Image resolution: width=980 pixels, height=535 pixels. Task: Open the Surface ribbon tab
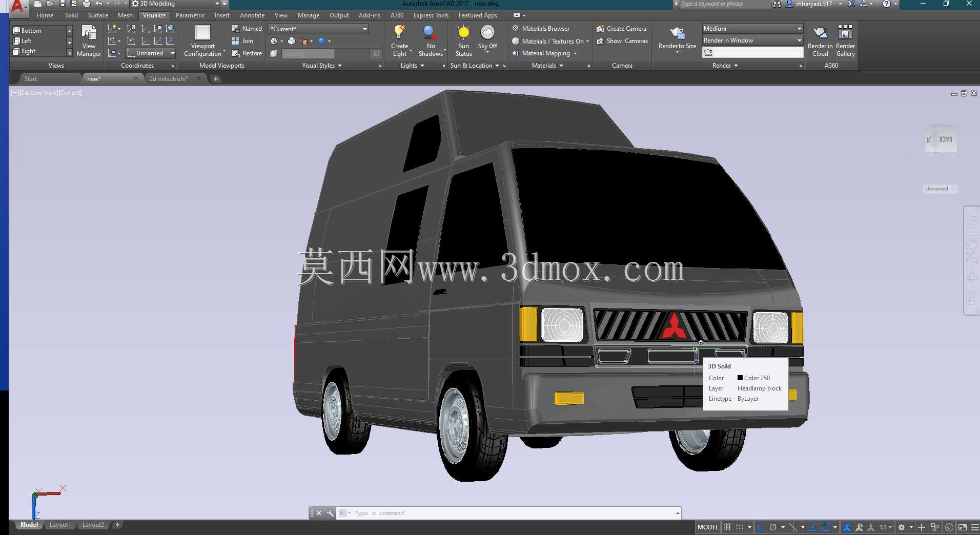coord(98,15)
